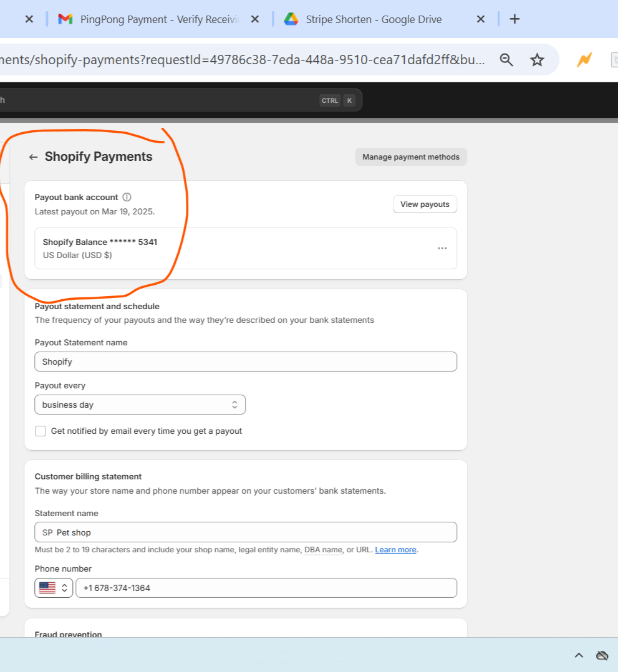Open the Gmail tab icon
This screenshot has width=618, height=672.
pos(65,19)
